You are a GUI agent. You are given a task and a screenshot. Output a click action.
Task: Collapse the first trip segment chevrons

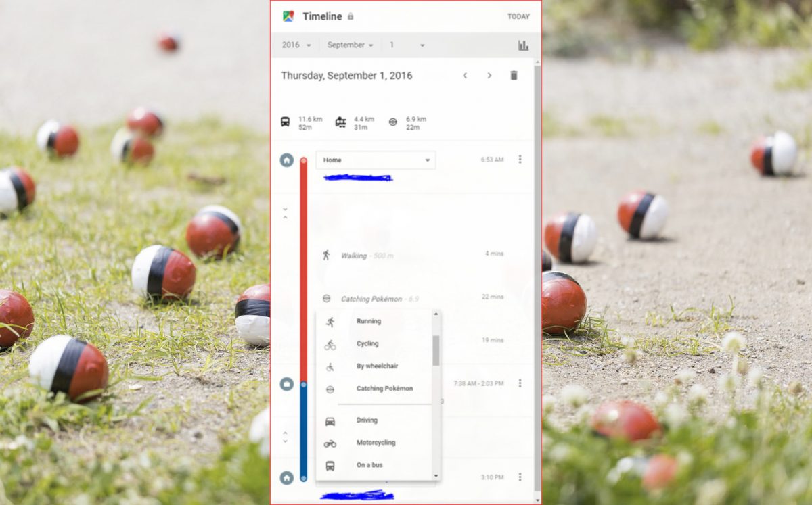[x=285, y=213]
